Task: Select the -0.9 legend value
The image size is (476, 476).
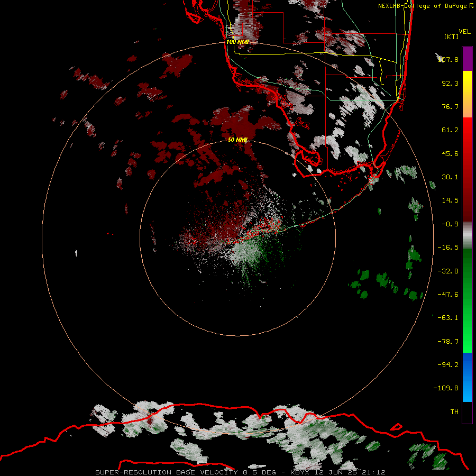Action: (x=450, y=224)
